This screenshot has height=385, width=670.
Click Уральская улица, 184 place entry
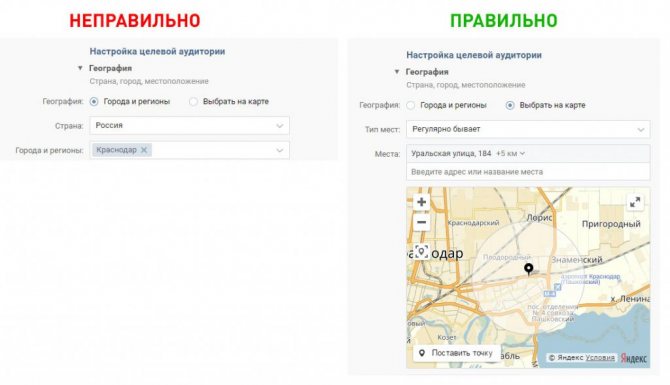[451, 153]
